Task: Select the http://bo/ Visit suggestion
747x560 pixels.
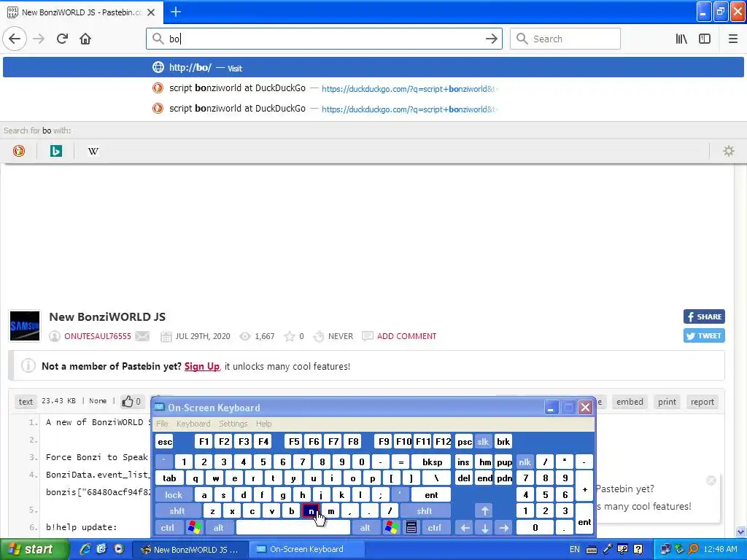Action: (x=373, y=68)
